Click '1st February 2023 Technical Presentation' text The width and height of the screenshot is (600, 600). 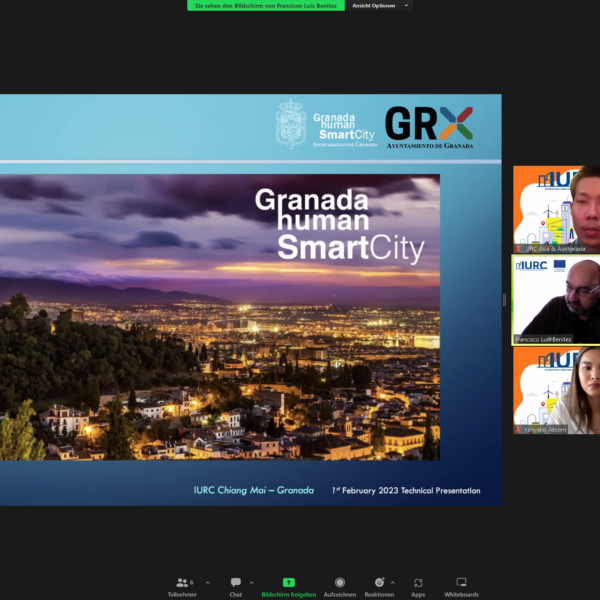tap(406, 491)
